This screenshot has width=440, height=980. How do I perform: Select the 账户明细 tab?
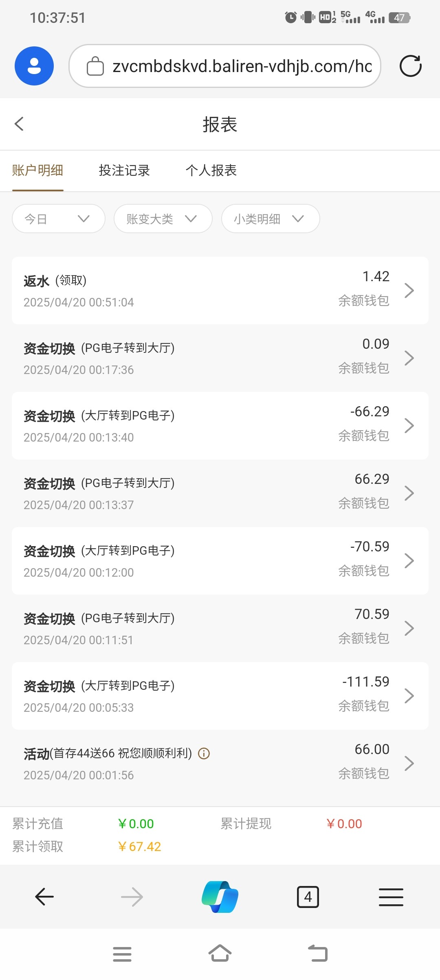click(37, 171)
